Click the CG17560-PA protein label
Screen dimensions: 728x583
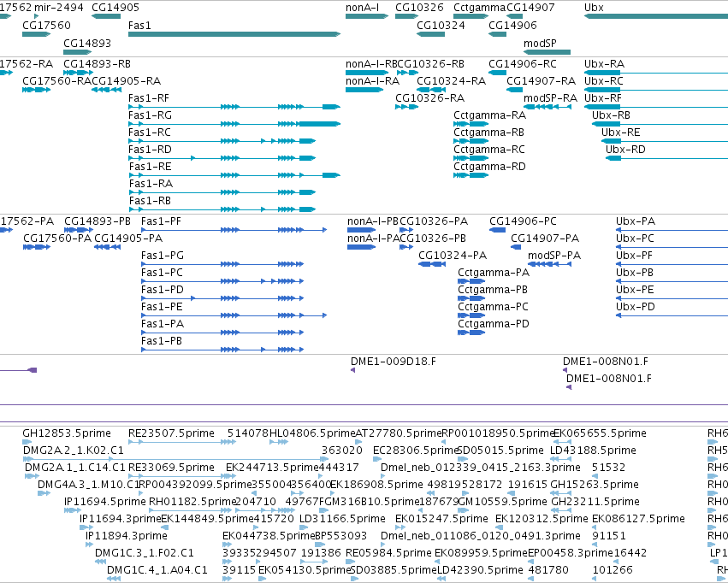57,238
